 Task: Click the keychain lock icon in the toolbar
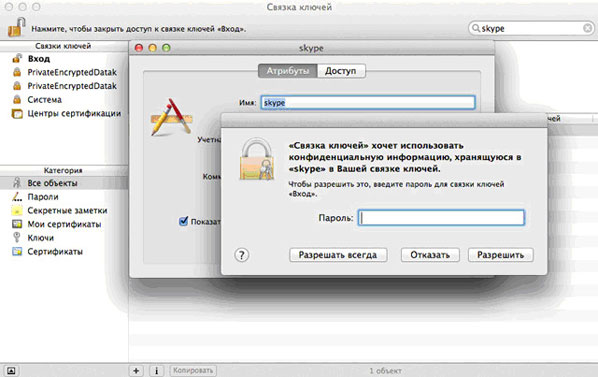[x=16, y=27]
